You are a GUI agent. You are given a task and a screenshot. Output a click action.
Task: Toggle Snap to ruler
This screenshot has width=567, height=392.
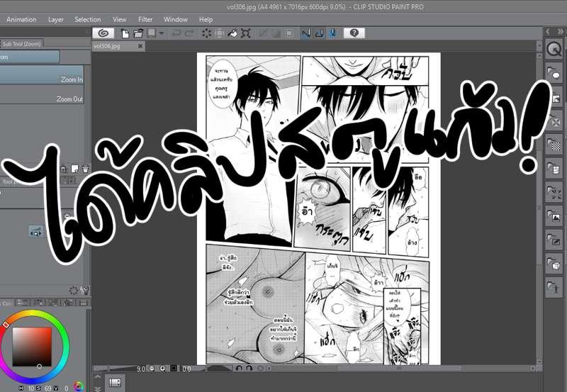(306, 33)
